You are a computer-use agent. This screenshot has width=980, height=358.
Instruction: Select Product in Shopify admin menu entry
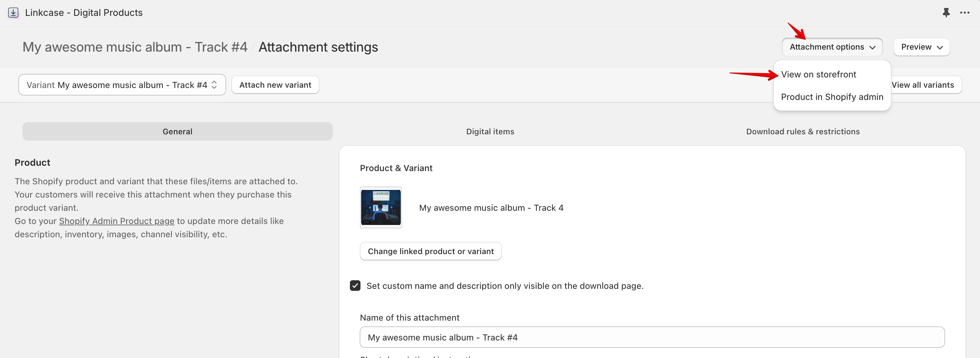coord(832,97)
